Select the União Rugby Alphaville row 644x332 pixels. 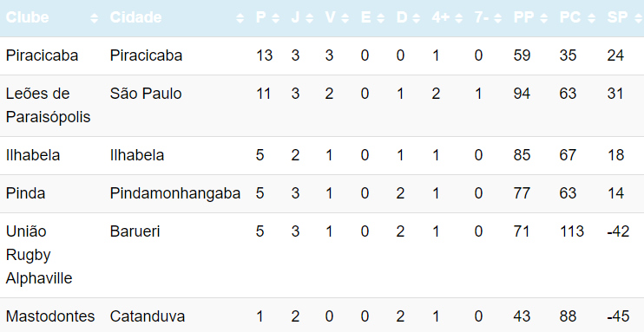click(322, 255)
